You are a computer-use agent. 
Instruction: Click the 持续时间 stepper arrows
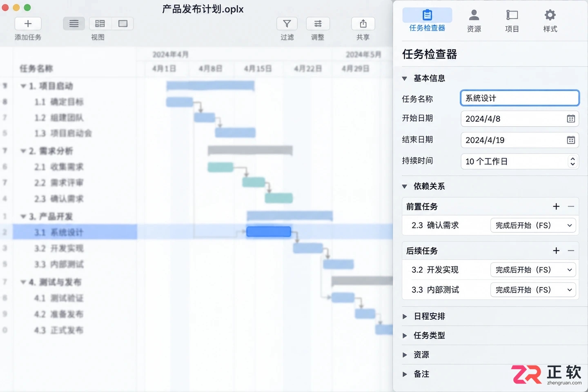point(572,161)
